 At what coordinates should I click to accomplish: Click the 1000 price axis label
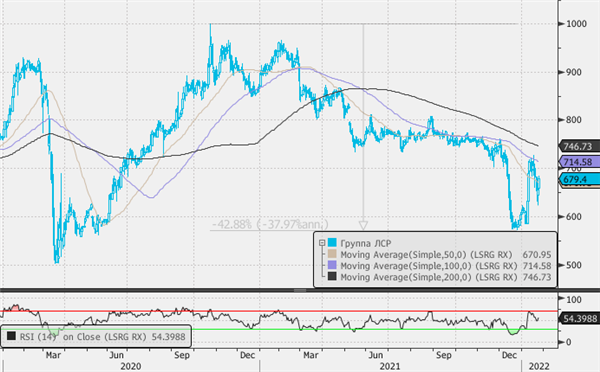point(576,24)
